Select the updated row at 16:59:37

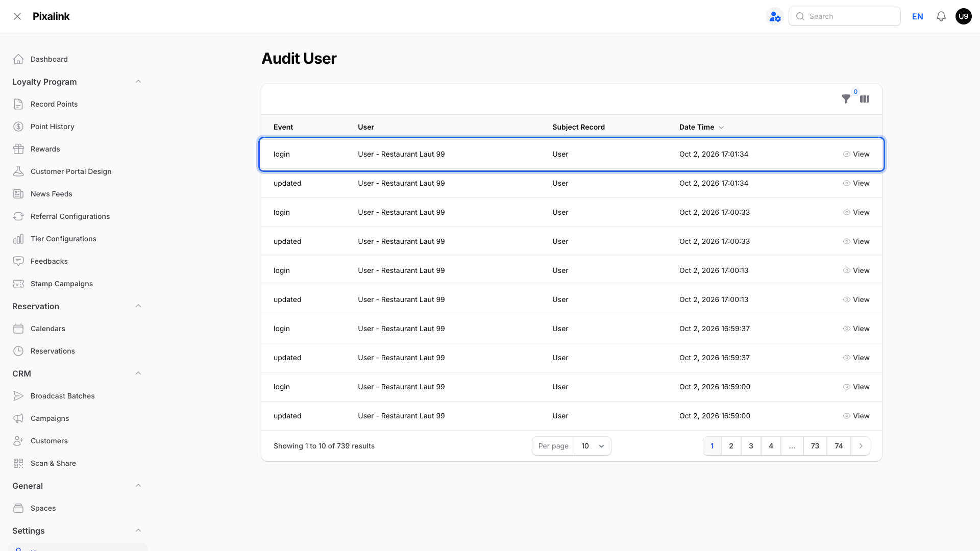(x=572, y=358)
